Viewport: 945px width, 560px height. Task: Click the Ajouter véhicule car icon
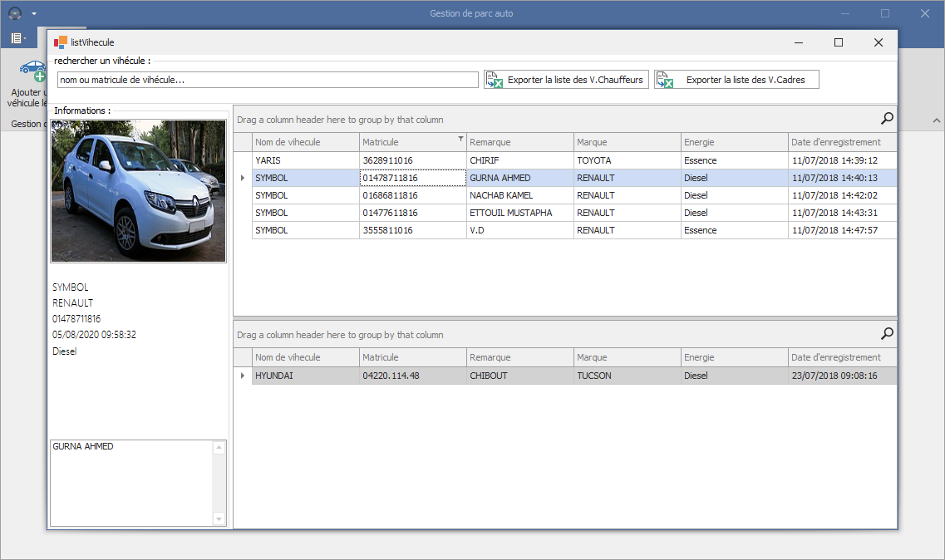coord(32,71)
